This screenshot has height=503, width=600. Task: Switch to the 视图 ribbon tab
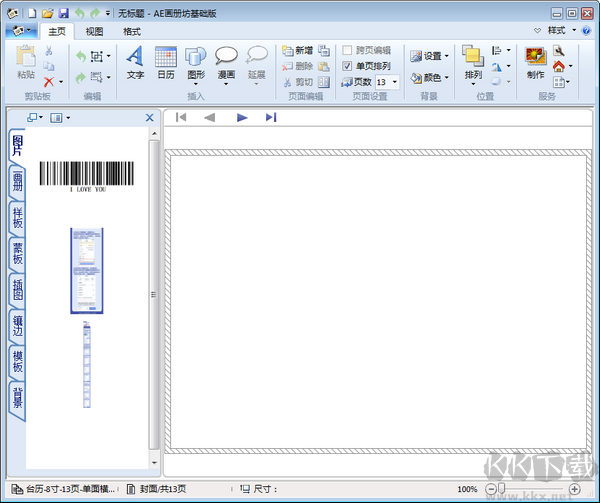click(x=94, y=32)
